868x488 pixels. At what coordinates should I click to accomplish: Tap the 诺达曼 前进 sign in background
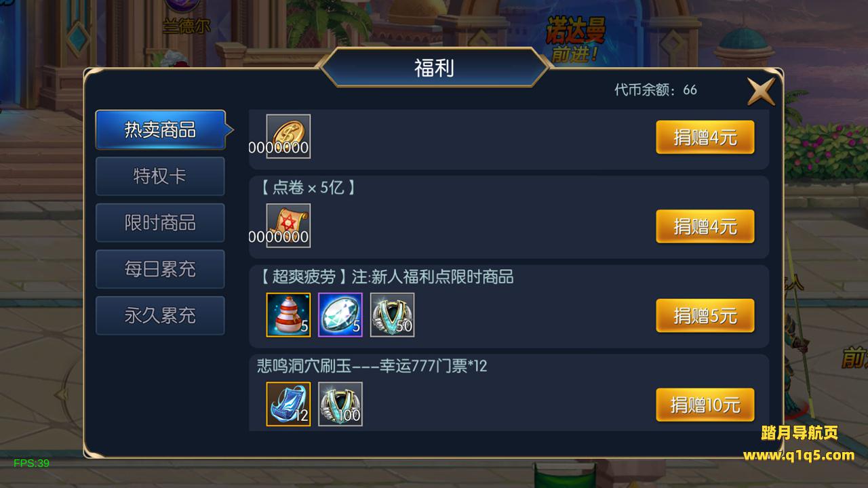(576, 39)
